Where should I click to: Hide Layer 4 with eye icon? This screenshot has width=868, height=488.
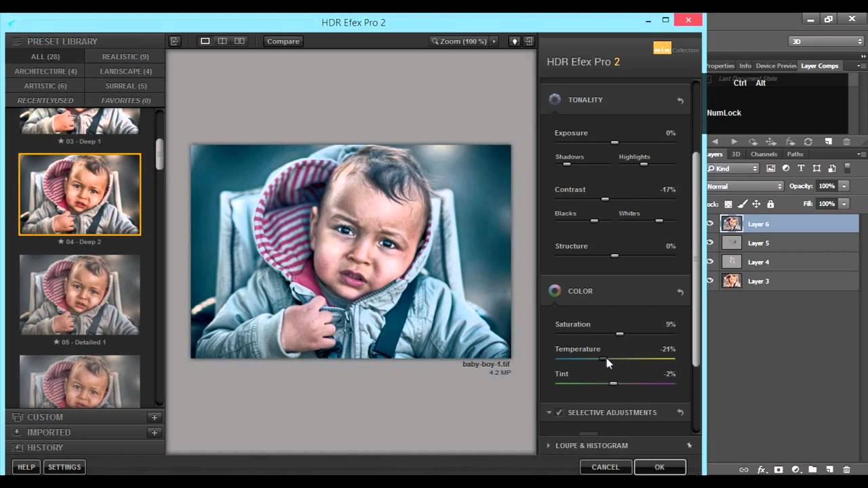pos(710,262)
